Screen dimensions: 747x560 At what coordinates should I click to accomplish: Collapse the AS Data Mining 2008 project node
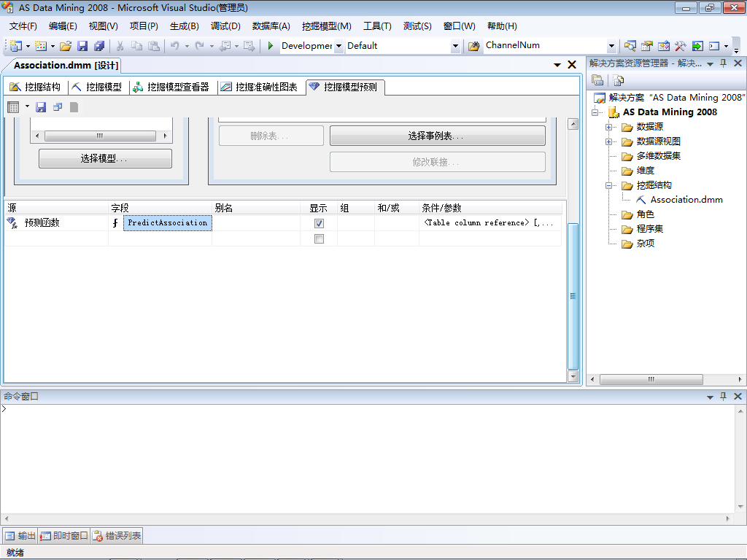point(595,112)
